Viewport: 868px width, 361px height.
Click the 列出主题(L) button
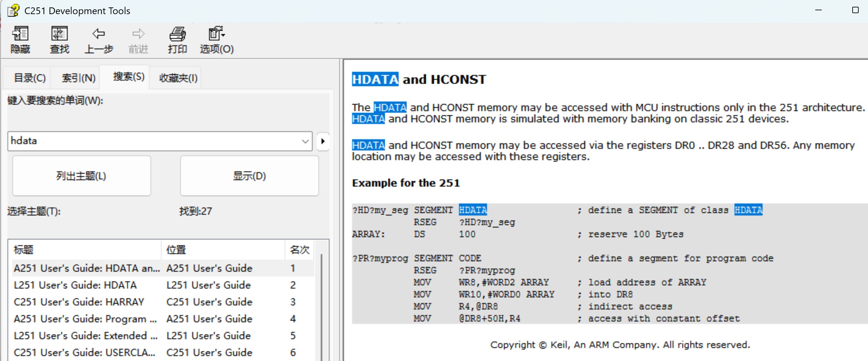click(x=82, y=176)
